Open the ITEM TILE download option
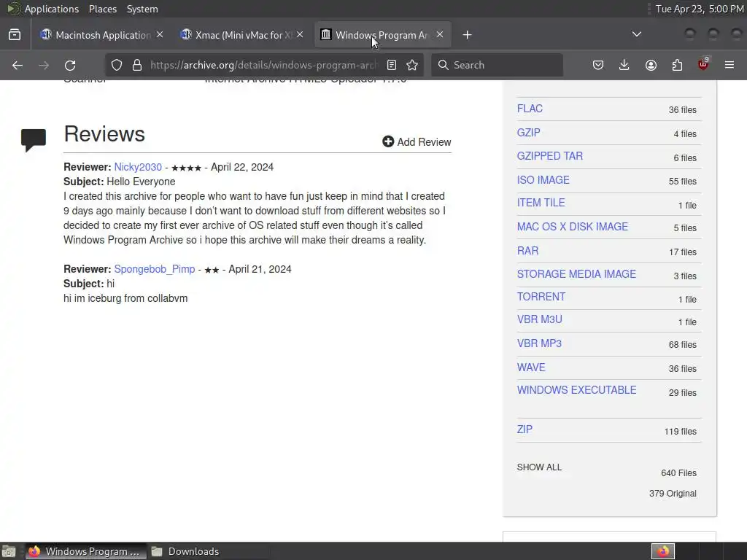Viewport: 747px width, 560px height. click(x=541, y=203)
